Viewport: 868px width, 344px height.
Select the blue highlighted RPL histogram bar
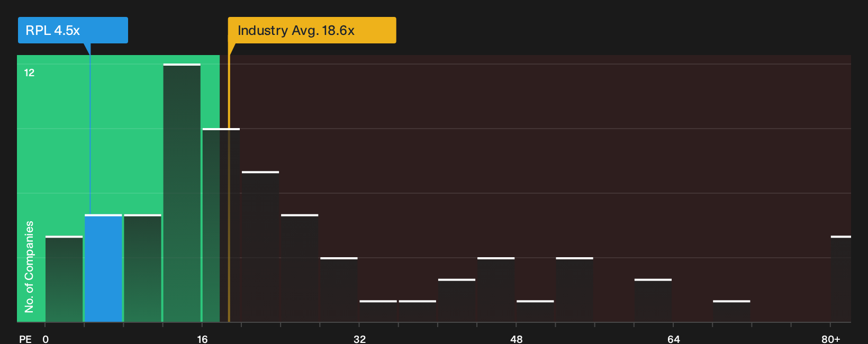click(103, 268)
